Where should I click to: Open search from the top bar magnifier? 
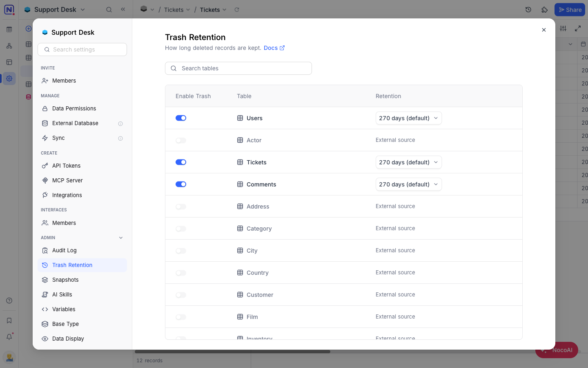[109, 9]
